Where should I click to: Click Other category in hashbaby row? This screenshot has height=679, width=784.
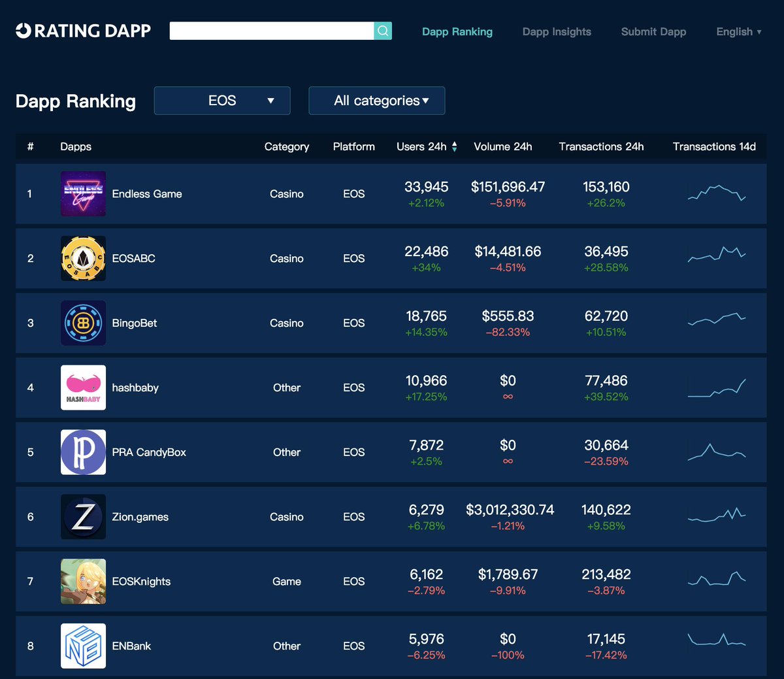click(x=287, y=388)
